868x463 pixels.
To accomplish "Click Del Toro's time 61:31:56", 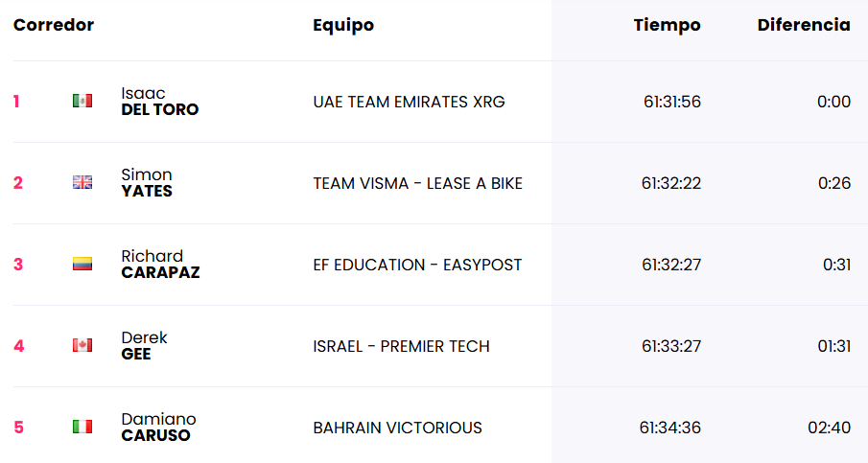I will 671,102.
